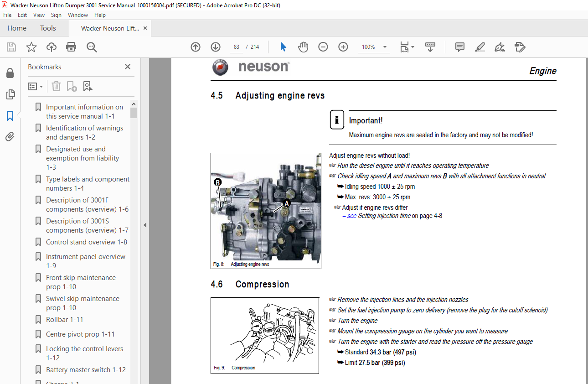The width and height of the screenshot is (588, 384).
Task: Open bookmark 'Rollbar 1-11'
Action: (x=65, y=320)
